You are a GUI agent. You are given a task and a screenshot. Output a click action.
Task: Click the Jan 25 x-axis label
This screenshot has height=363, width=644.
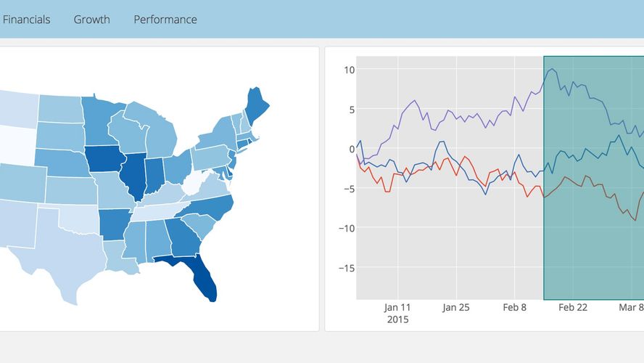coord(455,307)
